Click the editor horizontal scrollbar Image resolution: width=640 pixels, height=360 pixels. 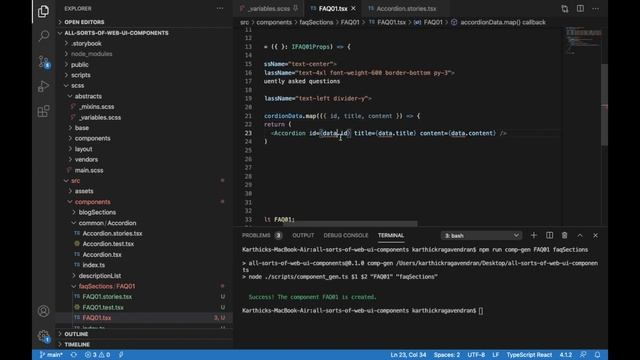tap(350, 224)
